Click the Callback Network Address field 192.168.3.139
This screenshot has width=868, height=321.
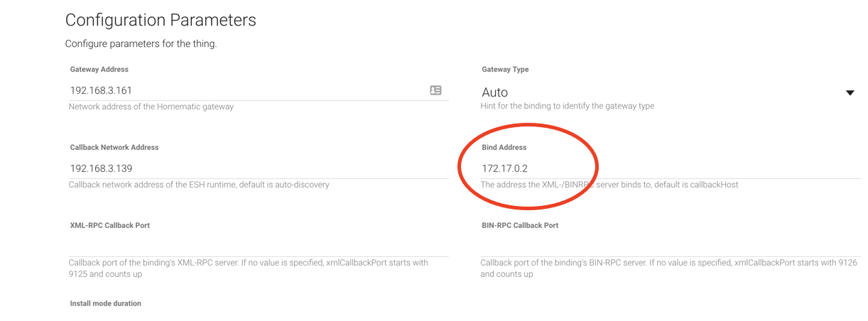tap(256, 169)
